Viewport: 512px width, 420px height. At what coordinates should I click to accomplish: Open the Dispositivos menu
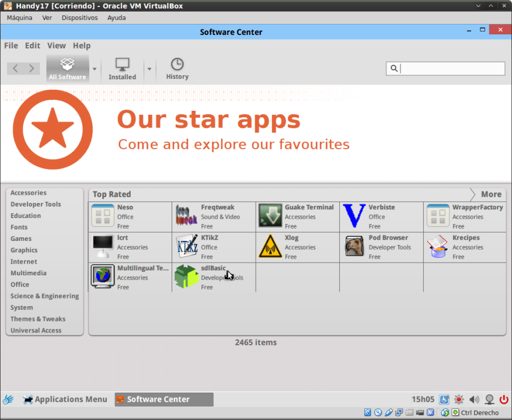79,17
